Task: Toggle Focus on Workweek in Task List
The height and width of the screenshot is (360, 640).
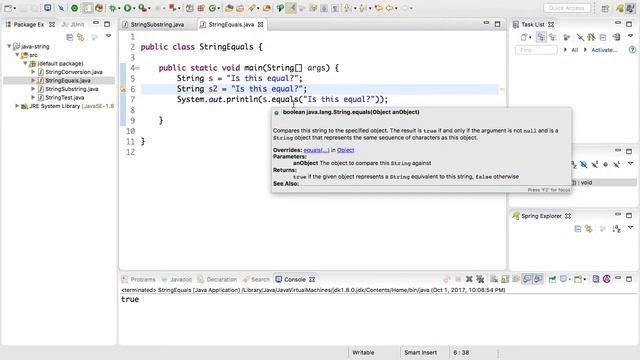Action: pyautogui.click(x=567, y=38)
